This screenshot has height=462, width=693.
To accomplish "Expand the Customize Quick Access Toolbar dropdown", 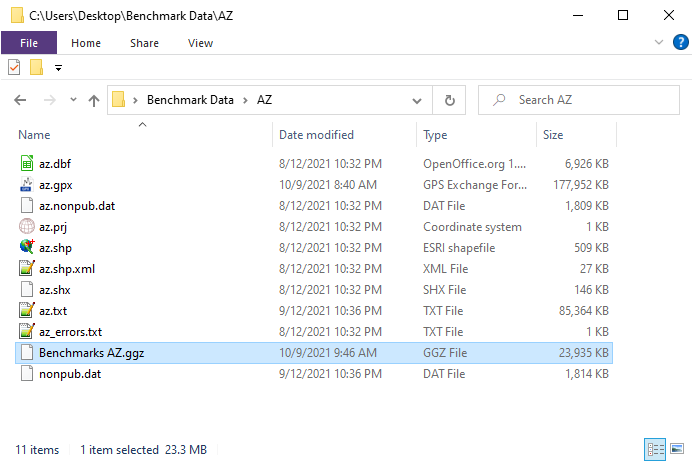I will (x=58, y=68).
